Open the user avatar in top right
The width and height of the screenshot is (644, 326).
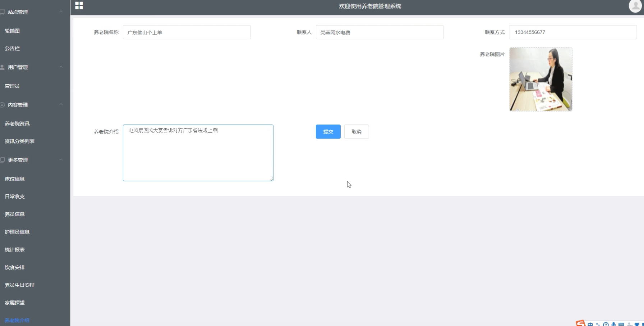tap(635, 6)
